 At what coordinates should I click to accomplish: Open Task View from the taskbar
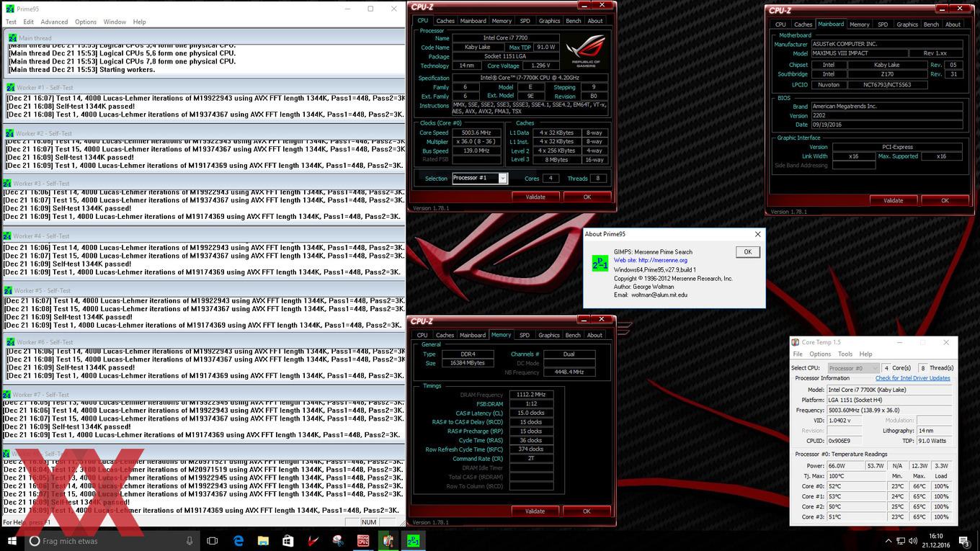coord(213,541)
